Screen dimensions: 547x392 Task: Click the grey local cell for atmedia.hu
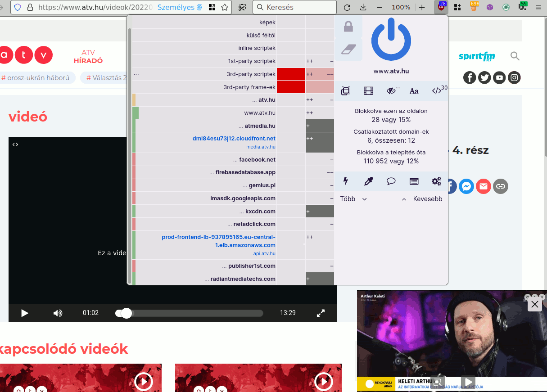pyautogui.click(x=320, y=126)
